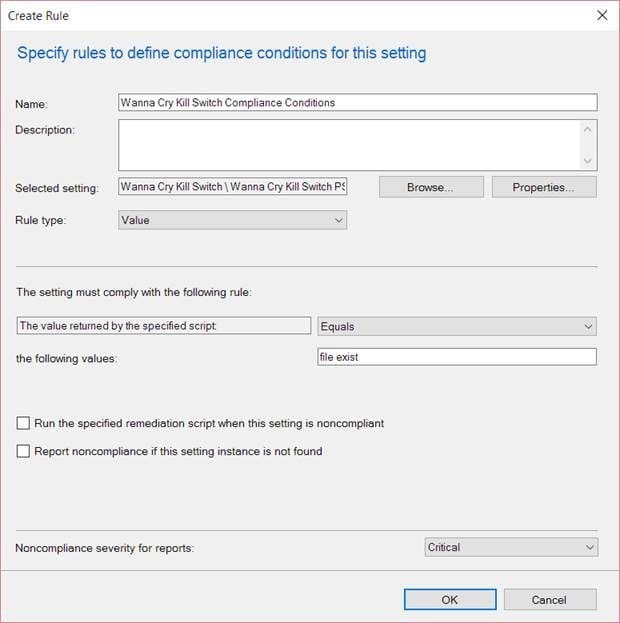The image size is (620, 623).
Task: Click the Name field containing Wanna Cry text
Action: (358, 103)
